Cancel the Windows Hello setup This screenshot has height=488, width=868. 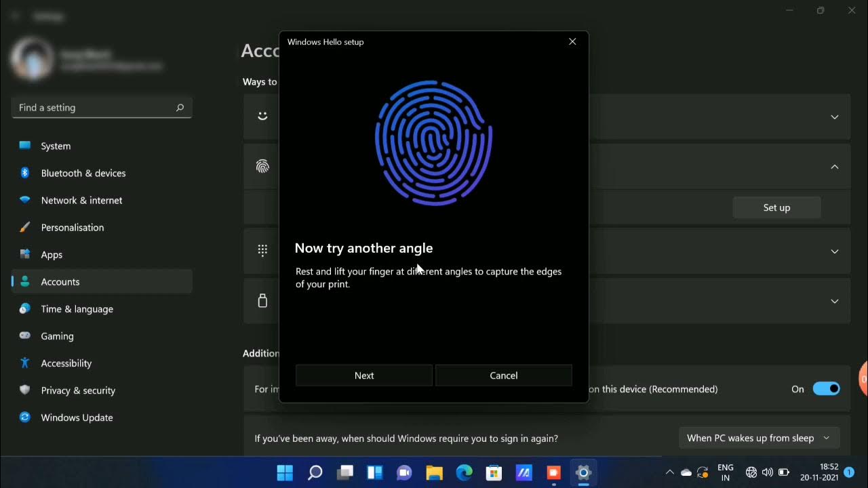coord(504,375)
